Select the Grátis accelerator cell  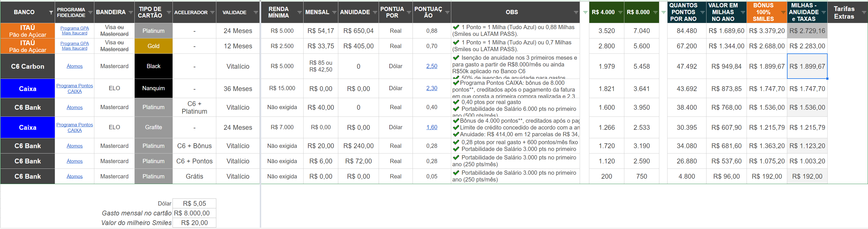(x=195, y=176)
